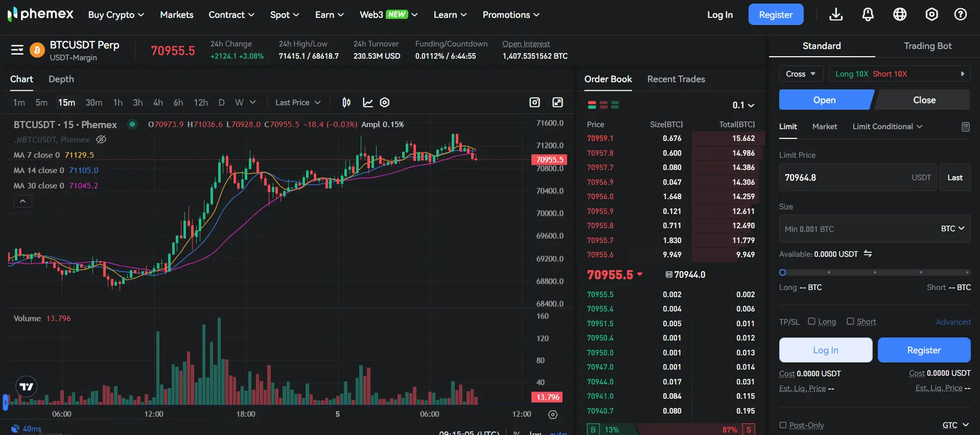The height and width of the screenshot is (435, 980).
Task: Select the 1h timeframe
Action: (118, 103)
